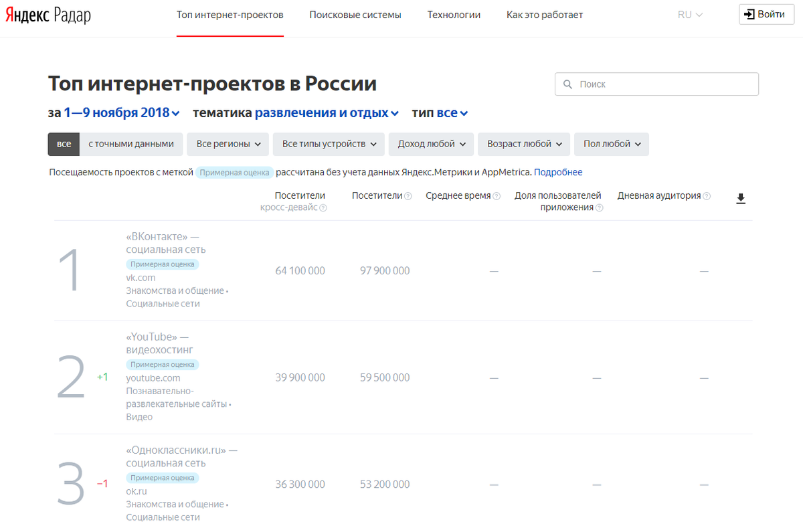This screenshot has height=532, width=803.
Task: Go to Топ интернет-проектов tab
Action: (230, 15)
